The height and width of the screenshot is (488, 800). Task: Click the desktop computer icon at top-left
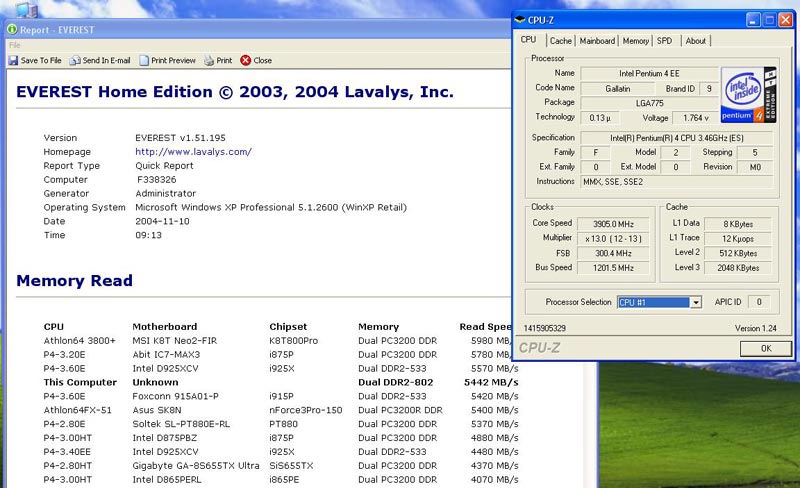pos(27,9)
